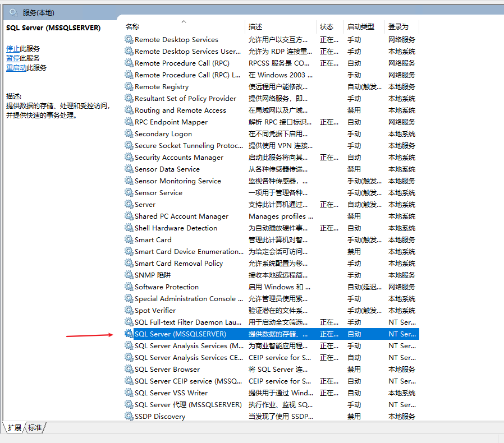Image resolution: width=504 pixels, height=443 pixels.
Task: Sort services by the 名称 column header
Action: click(184, 27)
